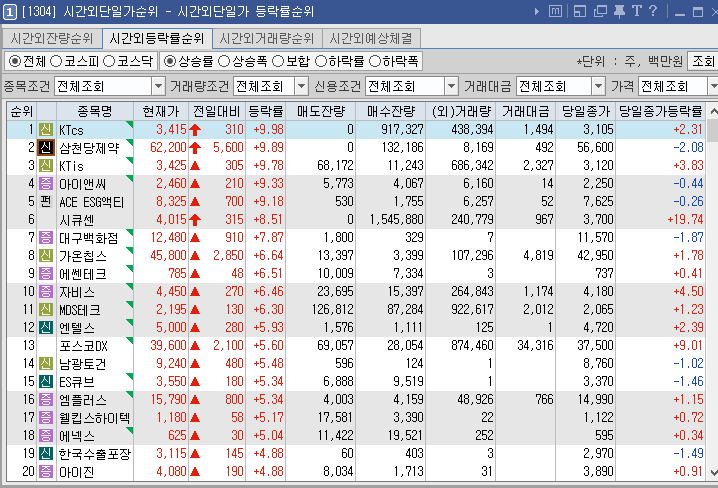Sort by the 매도잔량 column header
718x488 pixels.
point(321,111)
